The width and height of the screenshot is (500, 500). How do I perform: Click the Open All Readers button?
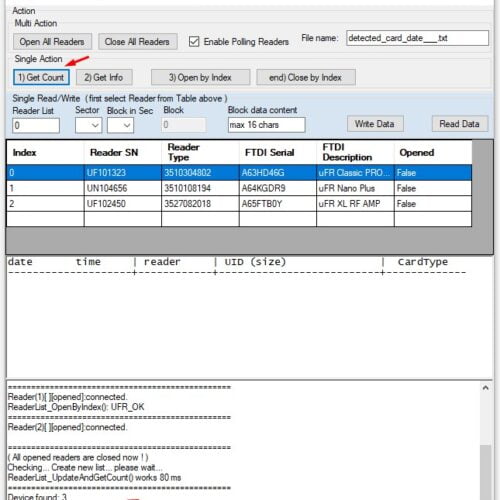click(52, 42)
